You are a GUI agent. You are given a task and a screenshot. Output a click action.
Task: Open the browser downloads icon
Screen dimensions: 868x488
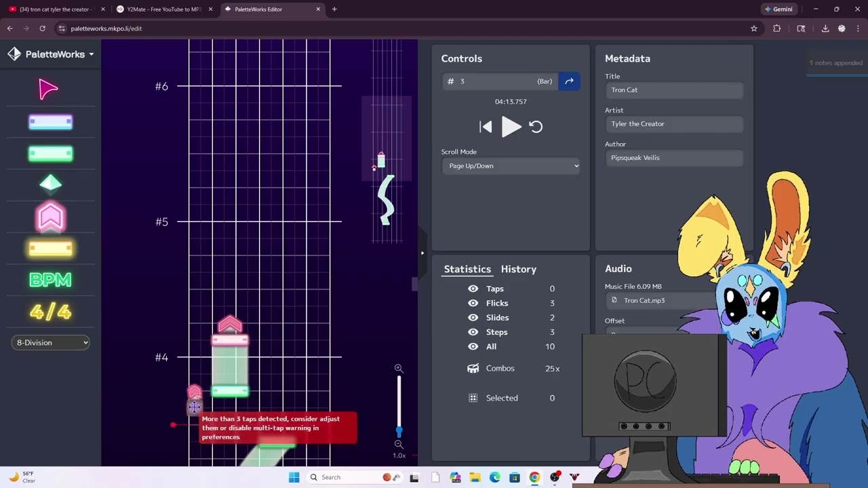[825, 28]
